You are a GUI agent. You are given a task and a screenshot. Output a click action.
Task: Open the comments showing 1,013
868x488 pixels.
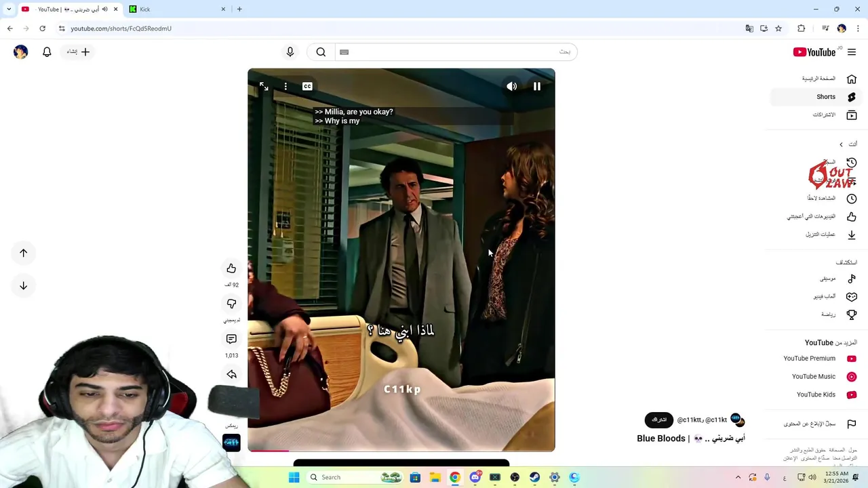click(x=231, y=339)
